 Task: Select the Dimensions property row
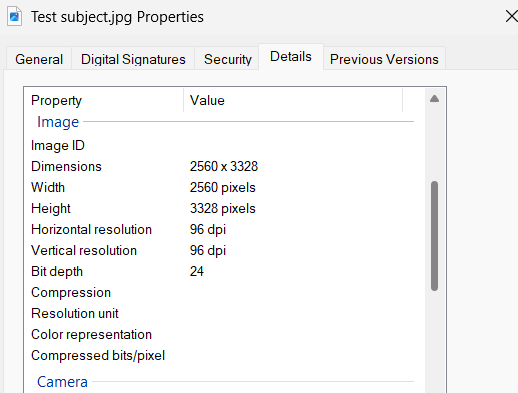pyautogui.click(x=220, y=166)
